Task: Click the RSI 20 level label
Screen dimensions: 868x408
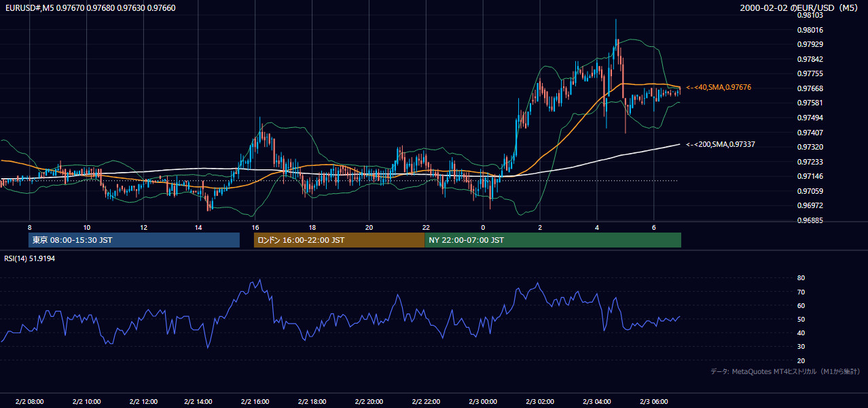Action: [801, 360]
